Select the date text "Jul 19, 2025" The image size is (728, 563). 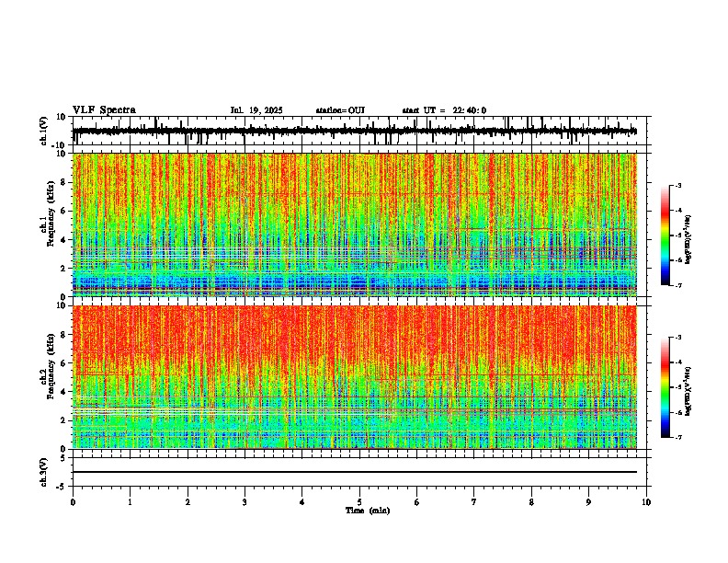(x=256, y=110)
